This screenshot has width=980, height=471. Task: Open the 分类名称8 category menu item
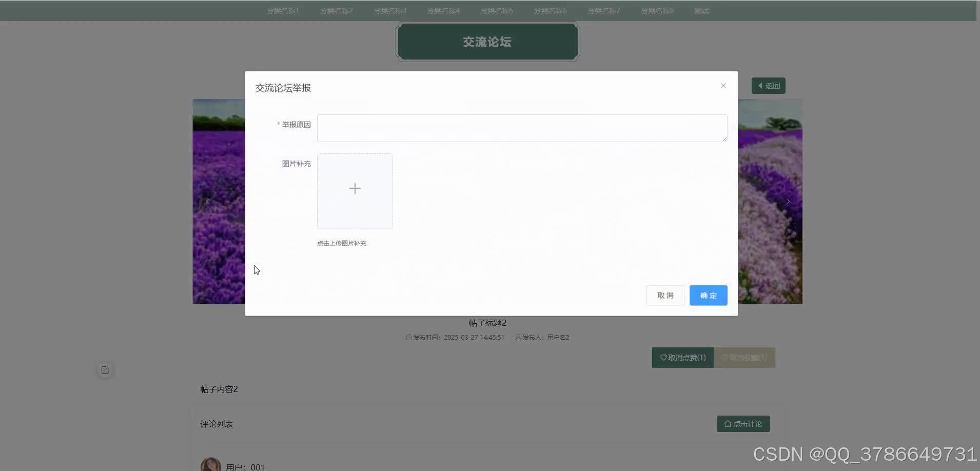pyautogui.click(x=657, y=10)
